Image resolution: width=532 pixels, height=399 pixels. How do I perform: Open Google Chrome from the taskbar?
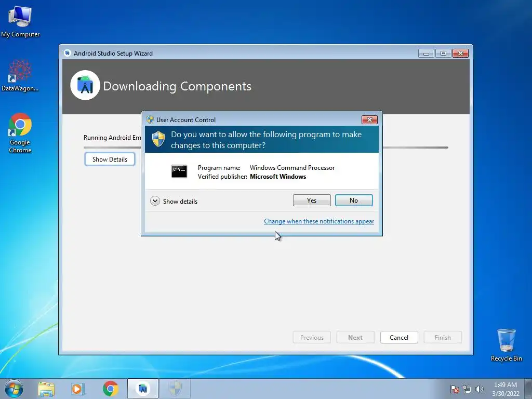tap(111, 389)
